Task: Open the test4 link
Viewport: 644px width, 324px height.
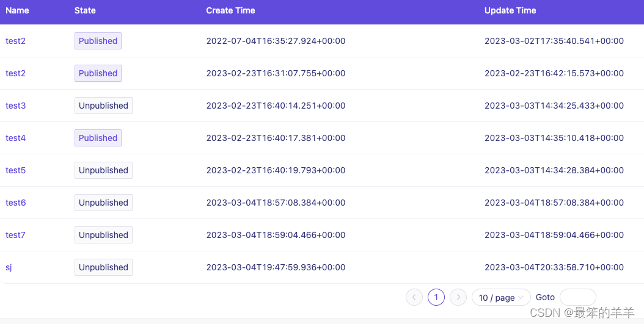Action: [x=16, y=139]
